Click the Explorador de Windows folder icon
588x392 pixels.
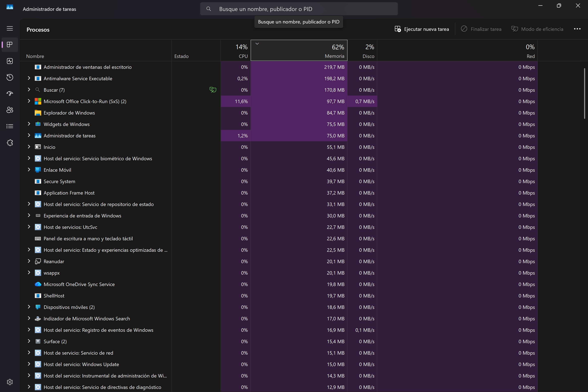[38, 113]
